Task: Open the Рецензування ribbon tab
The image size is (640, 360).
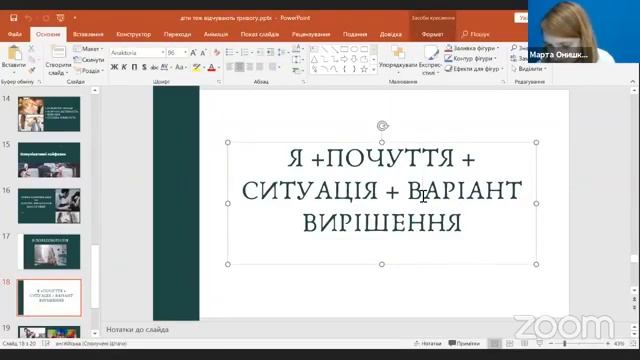Action: pos(311,34)
